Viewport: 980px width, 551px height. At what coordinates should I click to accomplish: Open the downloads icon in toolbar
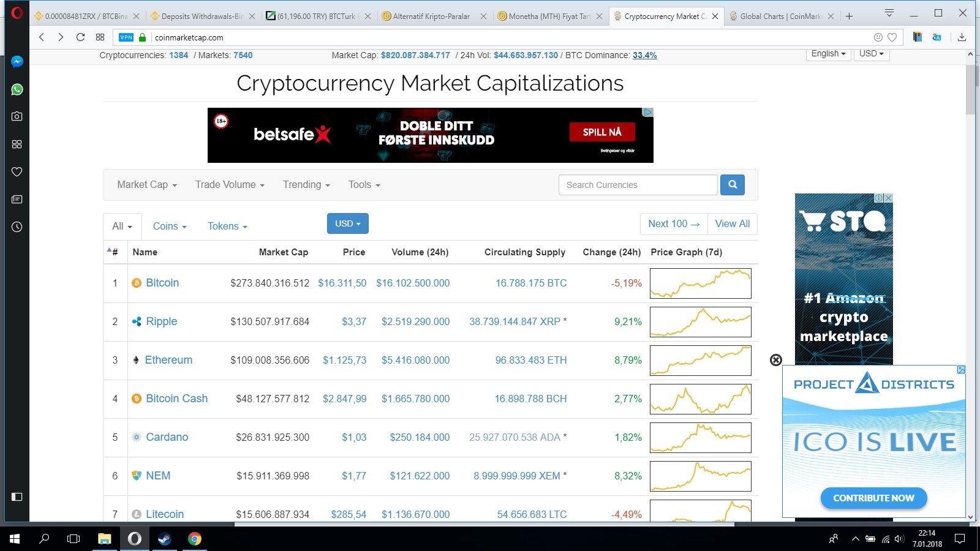(962, 37)
